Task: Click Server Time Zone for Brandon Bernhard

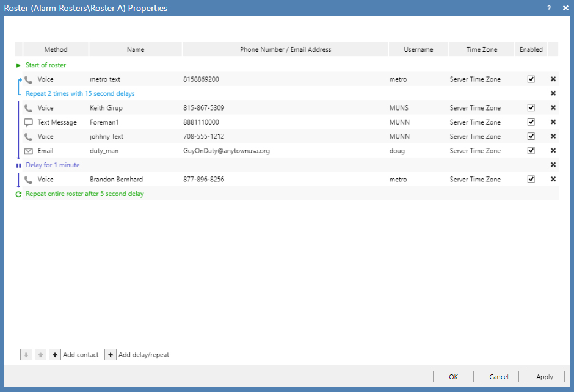Action: tap(475, 179)
